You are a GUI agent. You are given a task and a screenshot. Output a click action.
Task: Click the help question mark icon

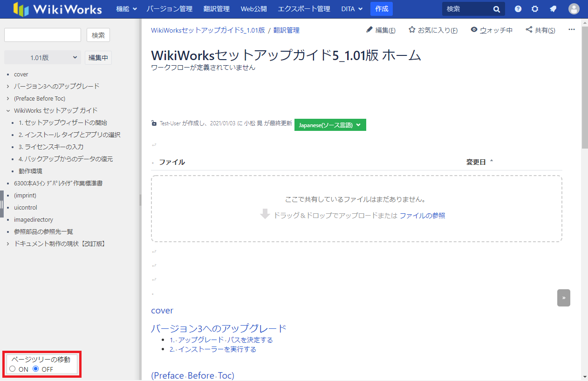(518, 9)
